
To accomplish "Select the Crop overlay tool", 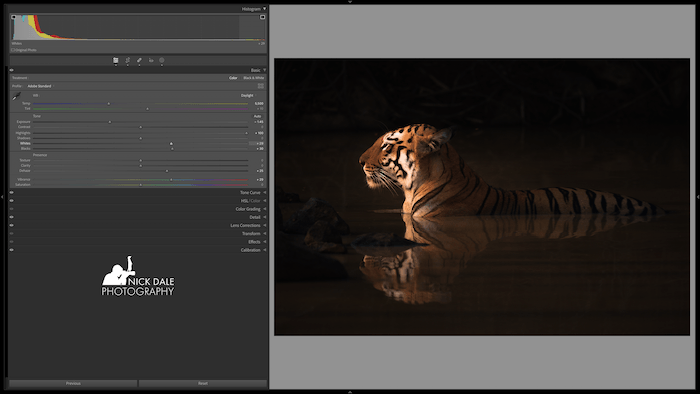I will (x=128, y=60).
